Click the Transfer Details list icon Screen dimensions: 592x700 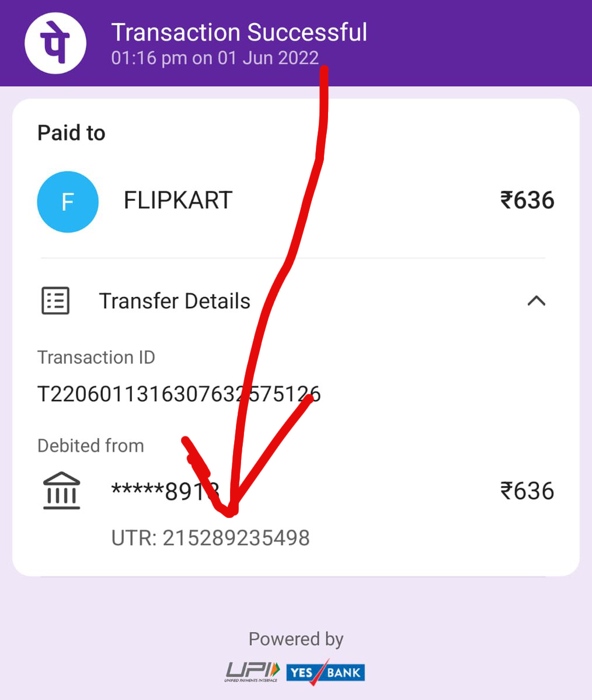click(55, 301)
